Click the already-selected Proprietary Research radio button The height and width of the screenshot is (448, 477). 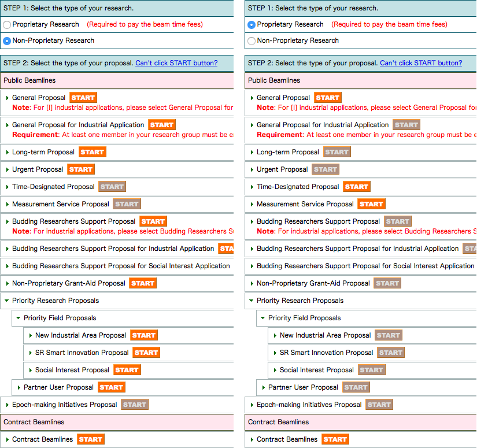252,25
